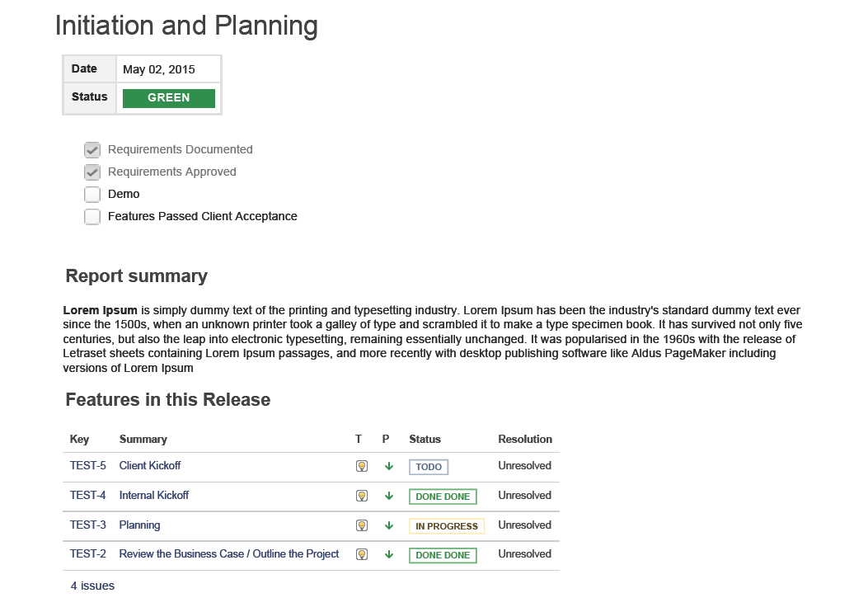Image resolution: width=868 pixels, height=612 pixels.
Task: Toggle the Requirements Approved checkbox
Action: click(92, 172)
